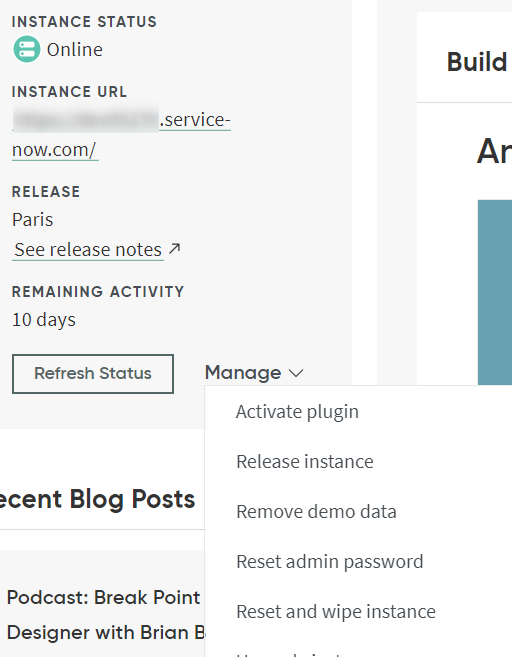Open the service-now.com instance URL link
512x657 pixels.
click(x=122, y=135)
